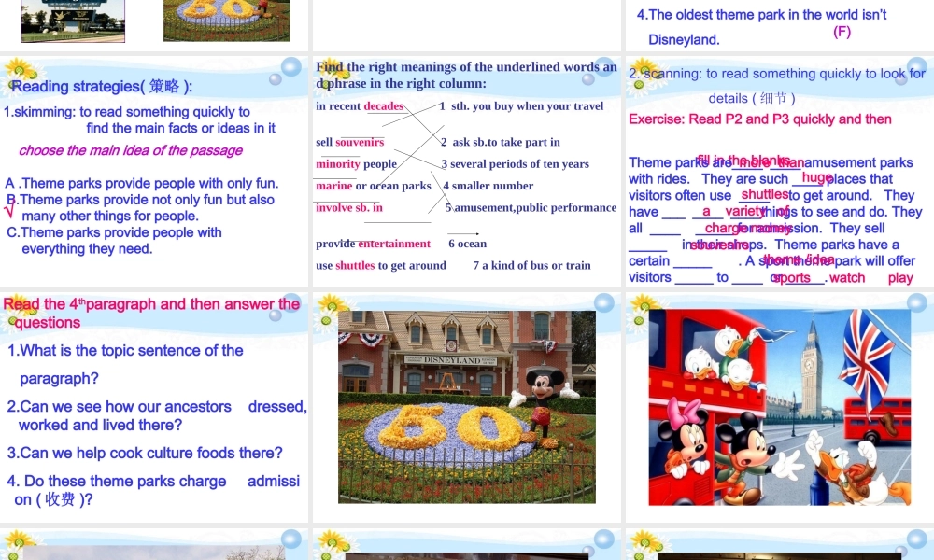Image resolution: width=934 pixels, height=560 pixels.
Task: Click the '1.skimming: to read something quickly to' line
Action: 127,112
